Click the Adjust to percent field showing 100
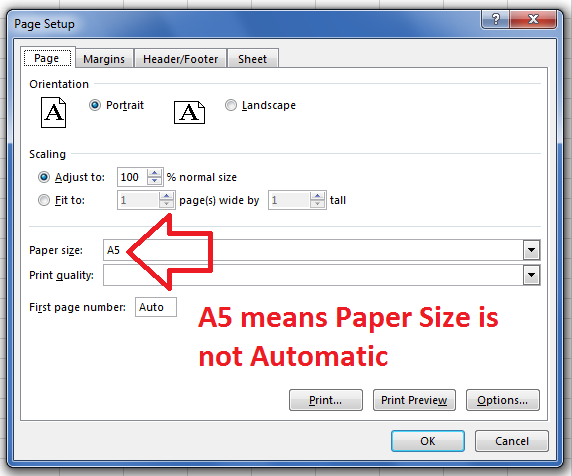 tap(132, 177)
